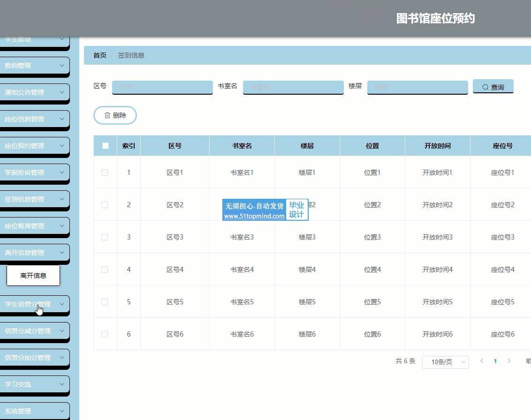Click the 区号 search input field
The image size is (531, 420).
point(163,87)
